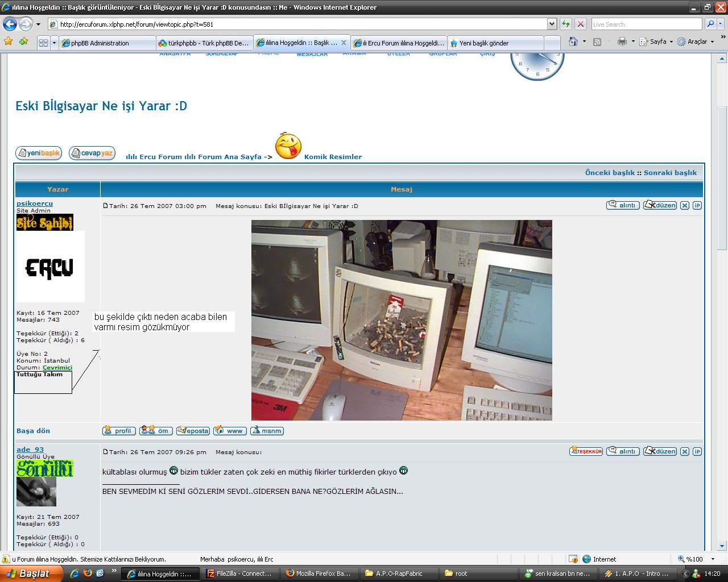
Task: Click the address bar with ercuforum URL
Action: coord(297,24)
